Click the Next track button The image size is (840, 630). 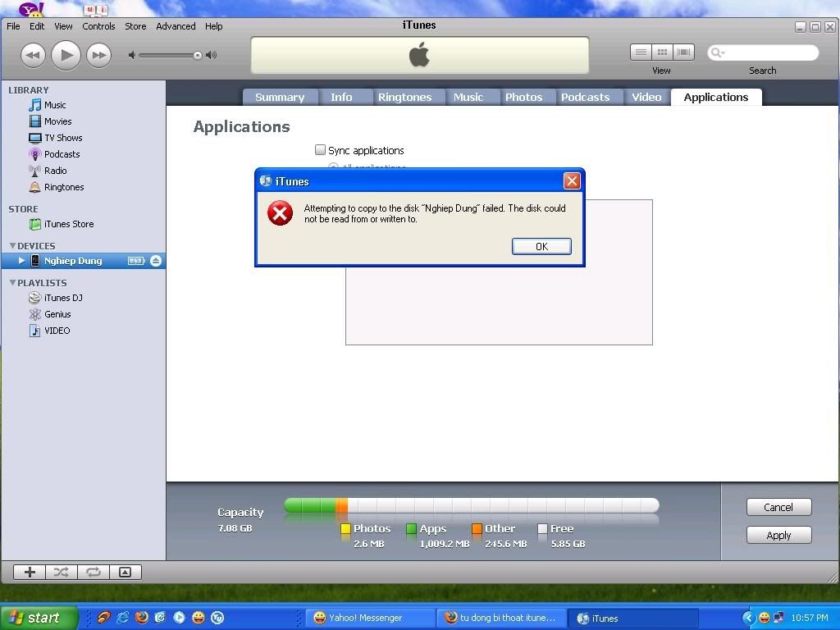[98, 55]
